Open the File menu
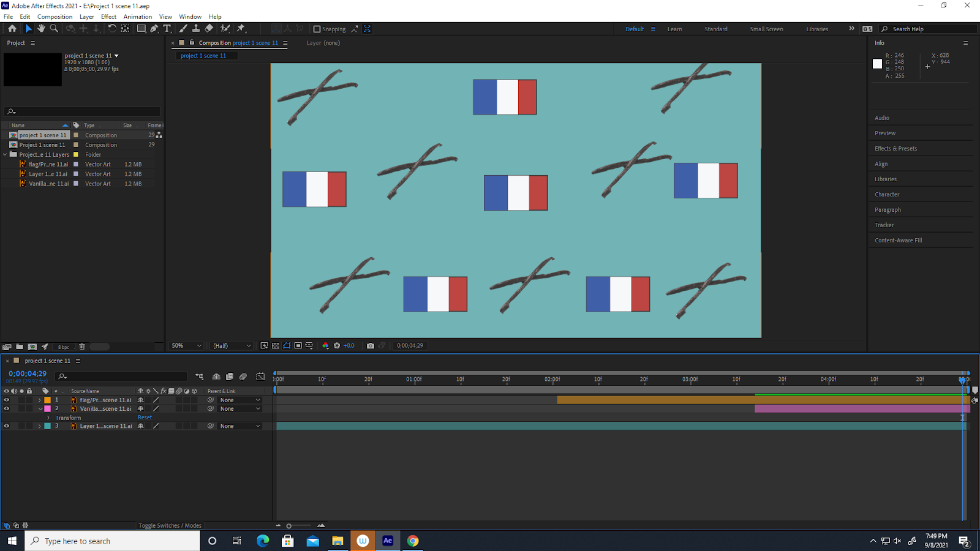Image resolution: width=980 pixels, height=551 pixels. tap(9, 17)
